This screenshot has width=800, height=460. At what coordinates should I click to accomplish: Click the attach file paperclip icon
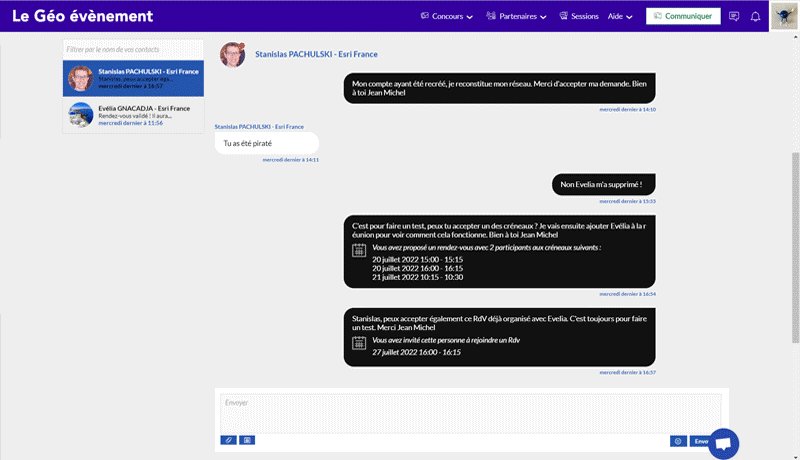[x=229, y=440]
